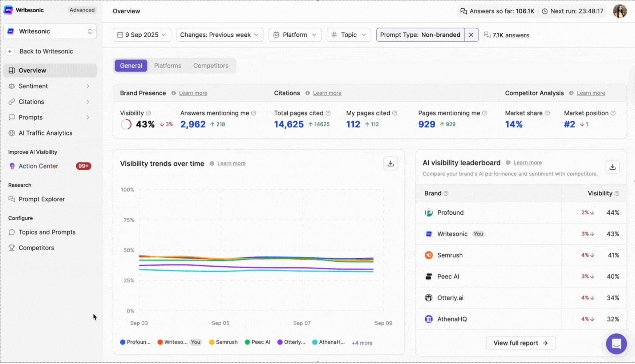Open Prompt Explorer under Research
Screen dimensions: 635x364
[41, 199]
